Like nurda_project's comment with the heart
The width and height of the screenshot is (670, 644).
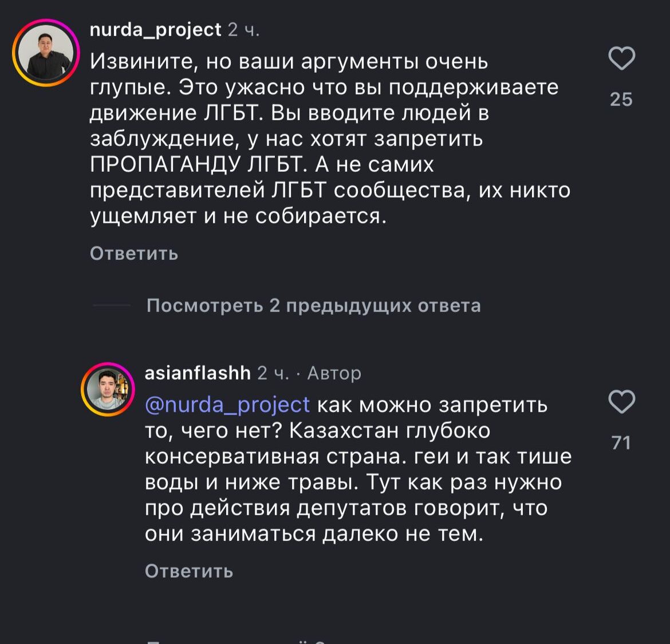pyautogui.click(x=621, y=59)
